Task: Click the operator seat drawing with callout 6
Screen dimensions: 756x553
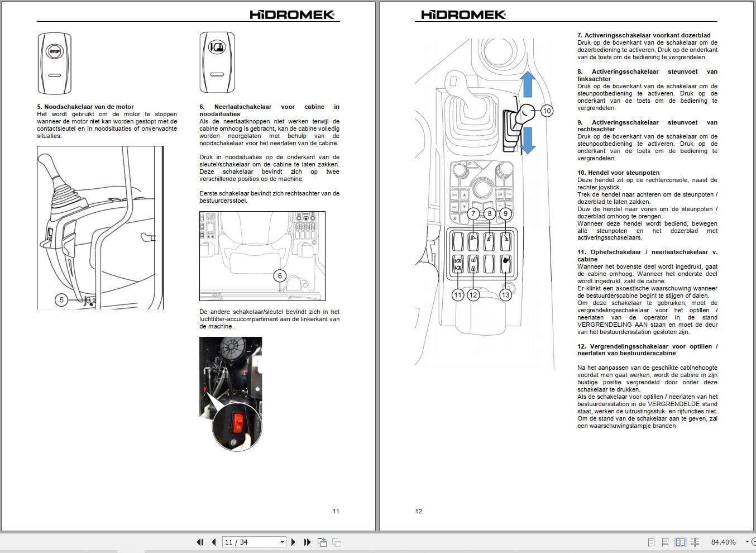Action: click(262, 256)
